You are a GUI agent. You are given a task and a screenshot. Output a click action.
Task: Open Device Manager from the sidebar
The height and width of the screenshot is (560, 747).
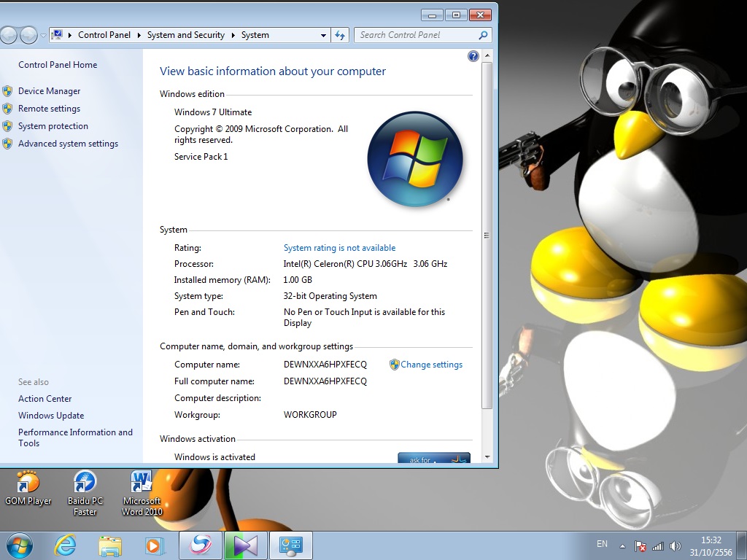(x=49, y=91)
